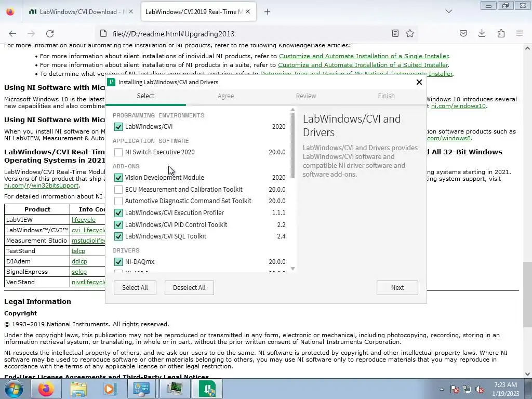This screenshot has width=532, height=399.
Task: Uncheck Vision Development Module
Action: [118, 178]
